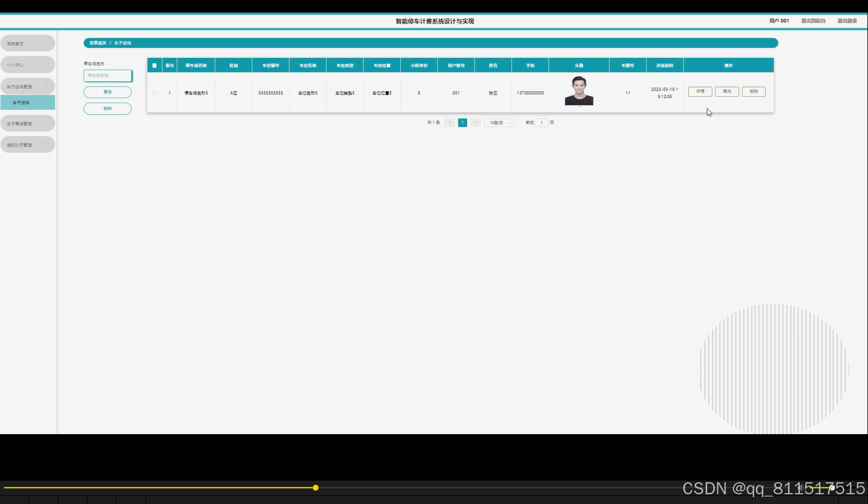Click the 删除 button under the search box

(108, 109)
